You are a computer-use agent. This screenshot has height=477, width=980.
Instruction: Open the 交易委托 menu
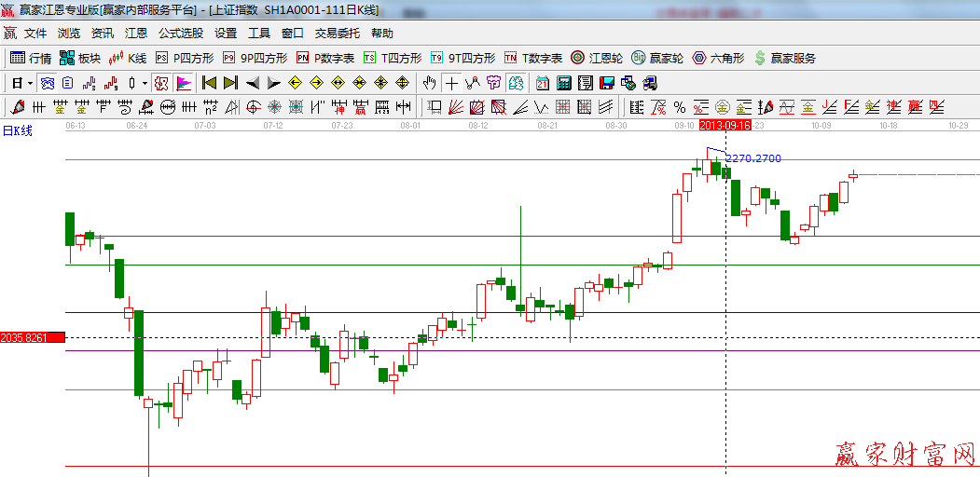pyautogui.click(x=337, y=33)
